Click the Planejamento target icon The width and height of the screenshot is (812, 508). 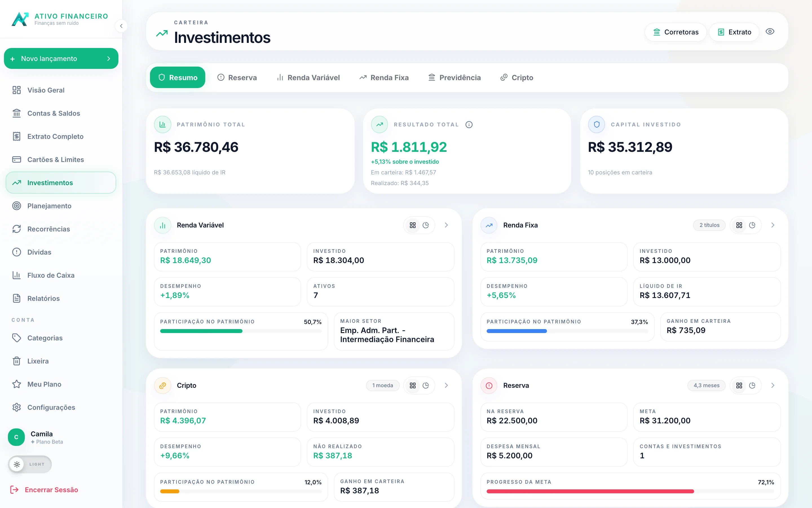(x=16, y=206)
